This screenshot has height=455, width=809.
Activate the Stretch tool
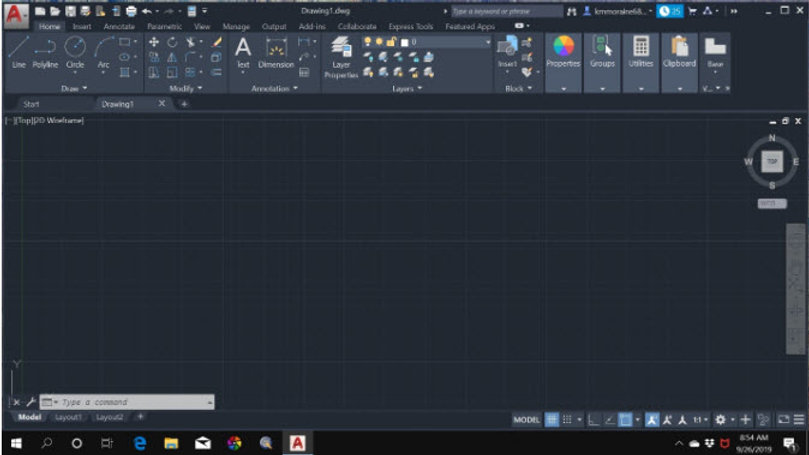click(154, 72)
